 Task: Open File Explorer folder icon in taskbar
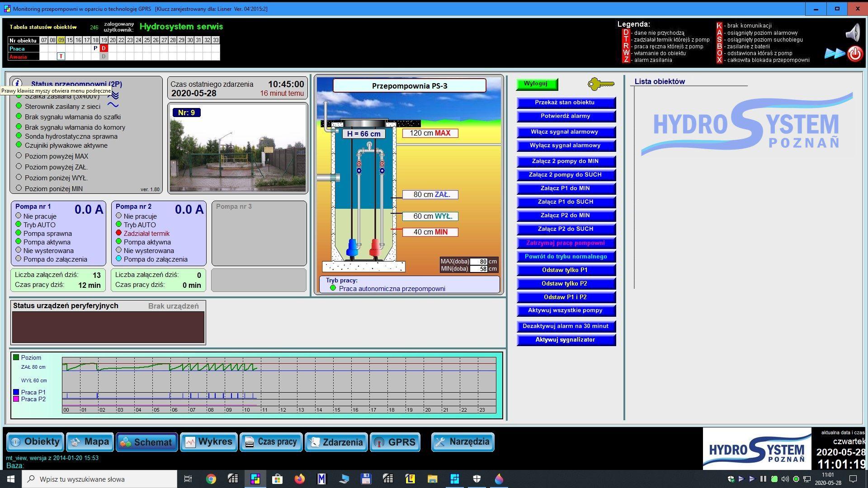(432, 479)
